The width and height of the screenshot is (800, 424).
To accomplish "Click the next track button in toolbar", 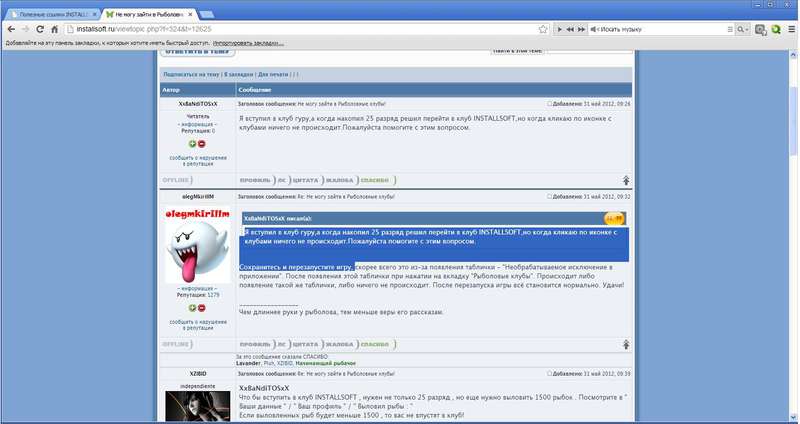I will [581, 30].
